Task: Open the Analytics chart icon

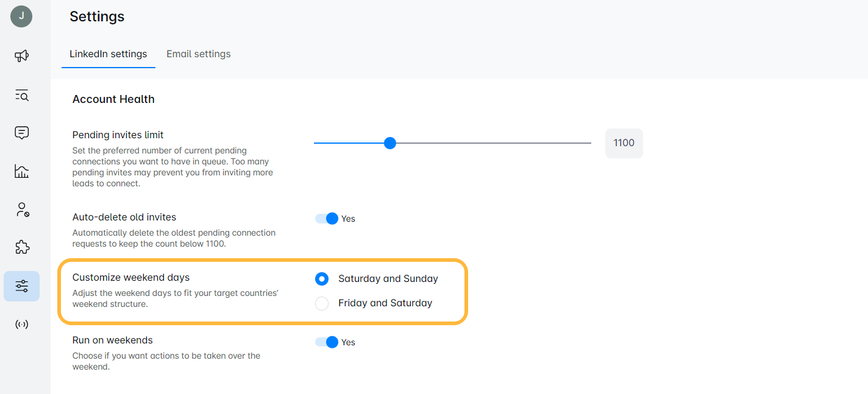Action: (21, 171)
